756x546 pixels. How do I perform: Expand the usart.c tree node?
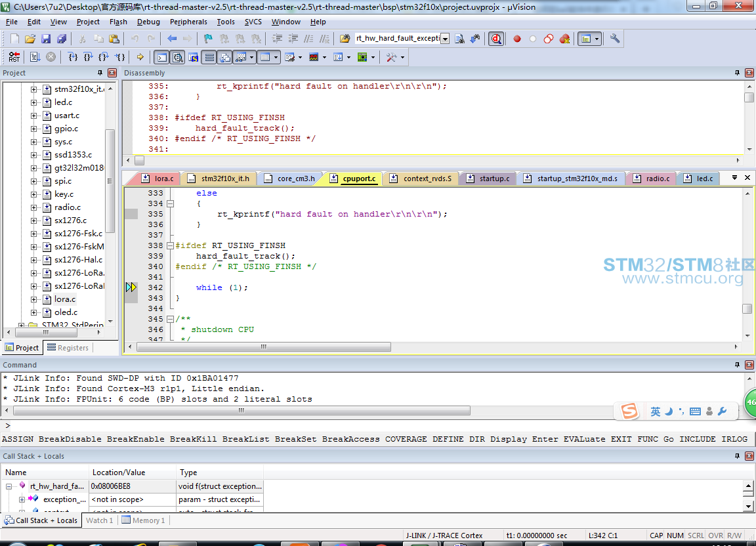(x=33, y=115)
